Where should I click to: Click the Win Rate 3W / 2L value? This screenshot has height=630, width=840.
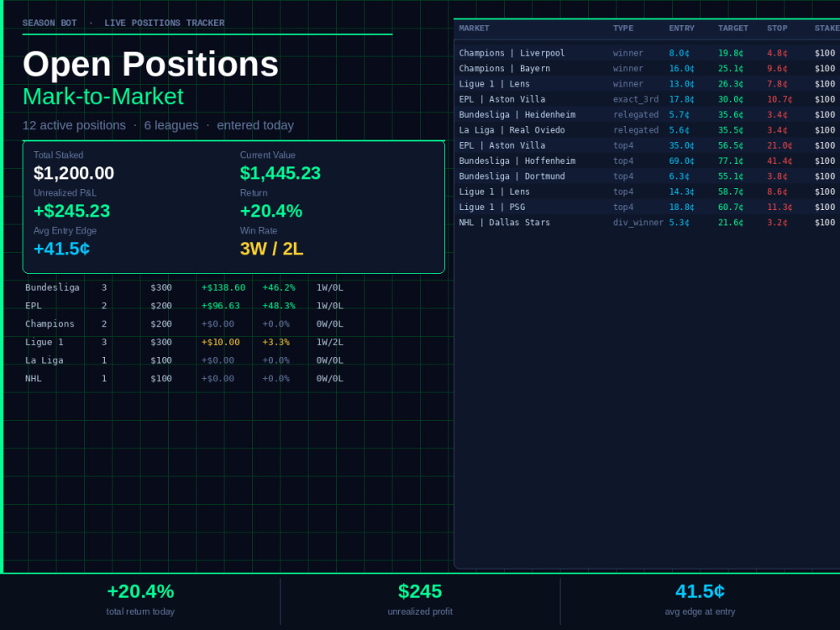pos(271,249)
